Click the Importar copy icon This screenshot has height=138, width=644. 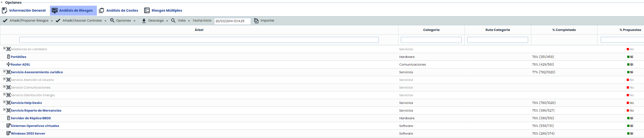[x=256, y=21]
